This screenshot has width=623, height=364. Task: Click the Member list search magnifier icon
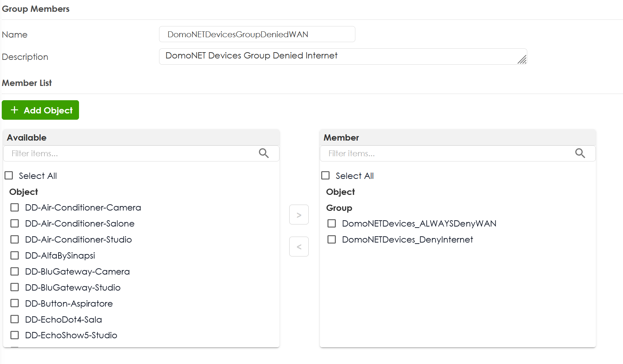click(x=580, y=153)
